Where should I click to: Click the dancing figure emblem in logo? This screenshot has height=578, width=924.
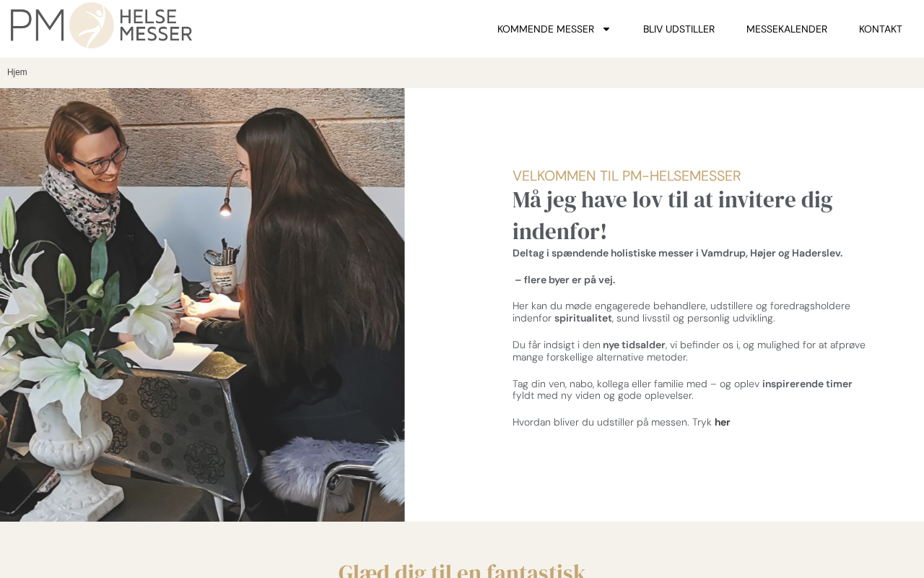[92, 25]
